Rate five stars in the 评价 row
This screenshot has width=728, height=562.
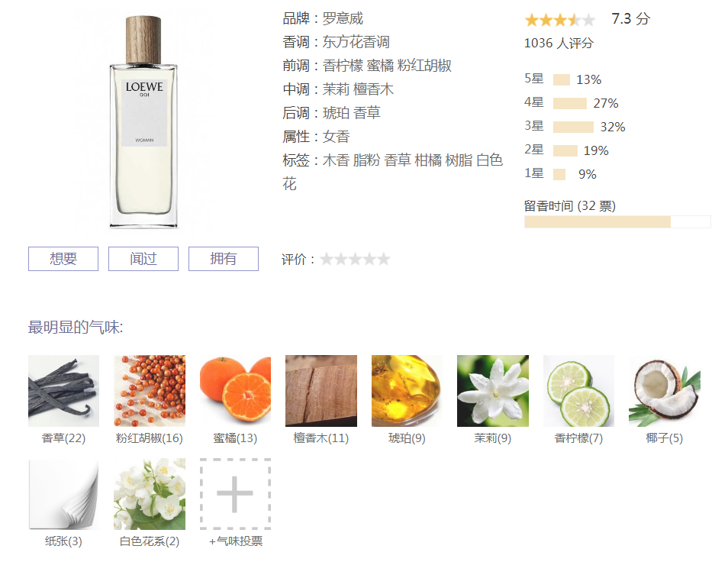point(384,259)
